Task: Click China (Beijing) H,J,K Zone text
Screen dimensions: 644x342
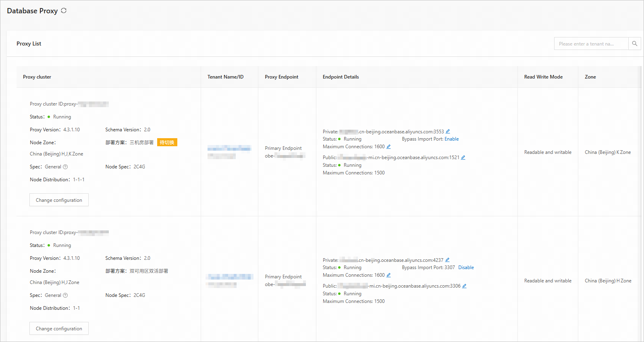Action: coord(56,154)
